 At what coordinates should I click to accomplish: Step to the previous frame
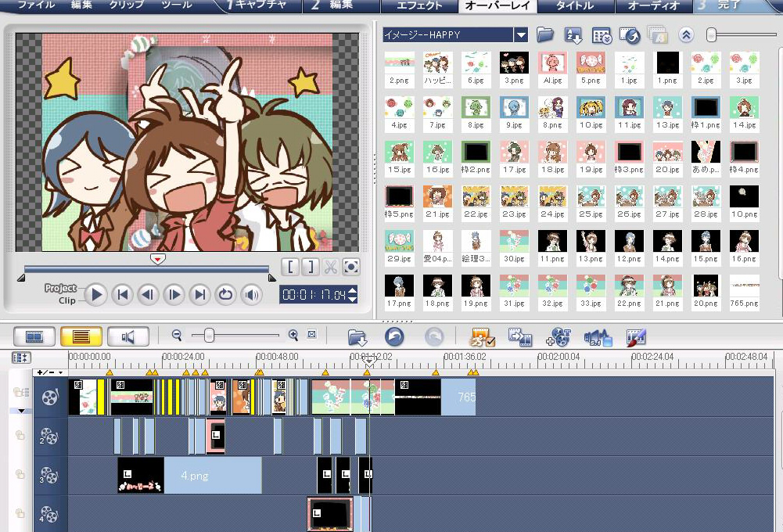point(148,295)
